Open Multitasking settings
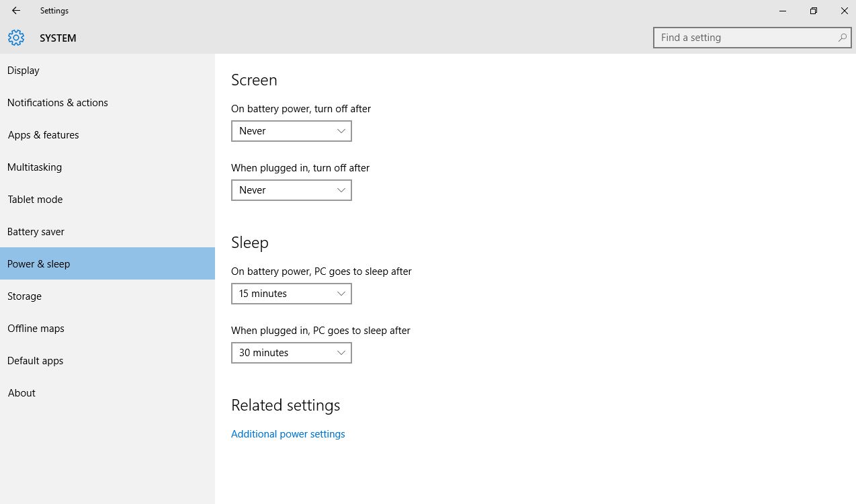856x504 pixels. pyautogui.click(x=34, y=167)
